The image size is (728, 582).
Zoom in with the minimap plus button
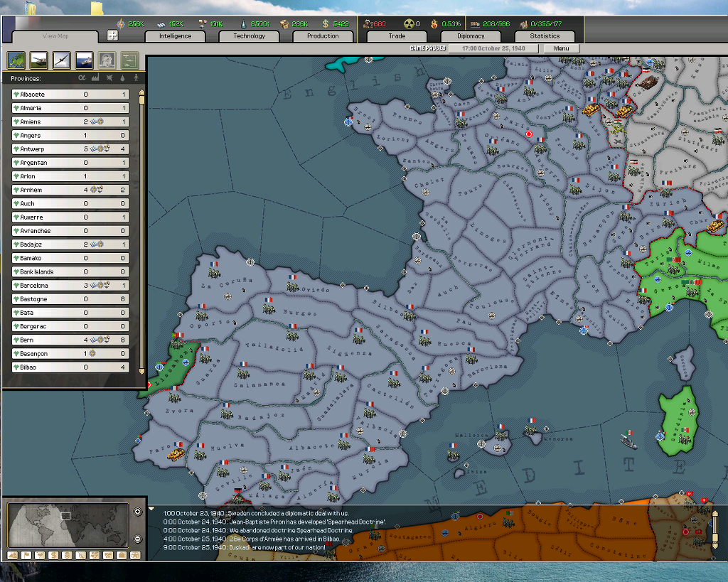(137, 512)
